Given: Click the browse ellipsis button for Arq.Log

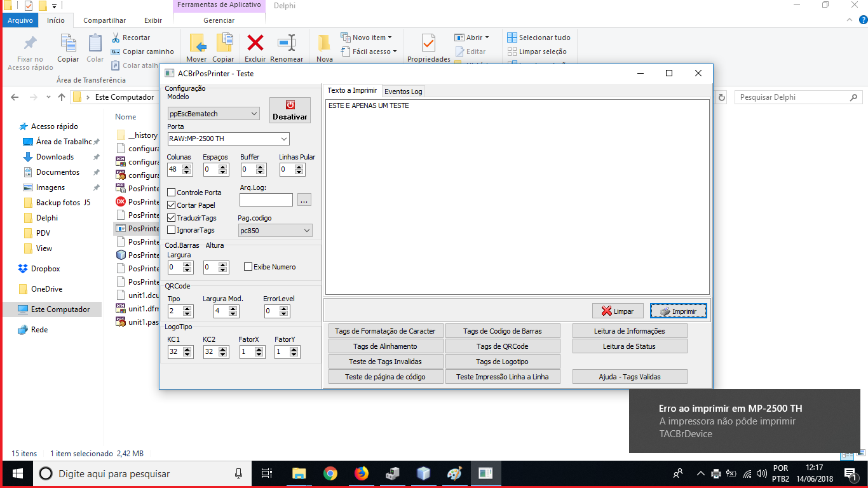Looking at the screenshot, I should click(x=304, y=200).
